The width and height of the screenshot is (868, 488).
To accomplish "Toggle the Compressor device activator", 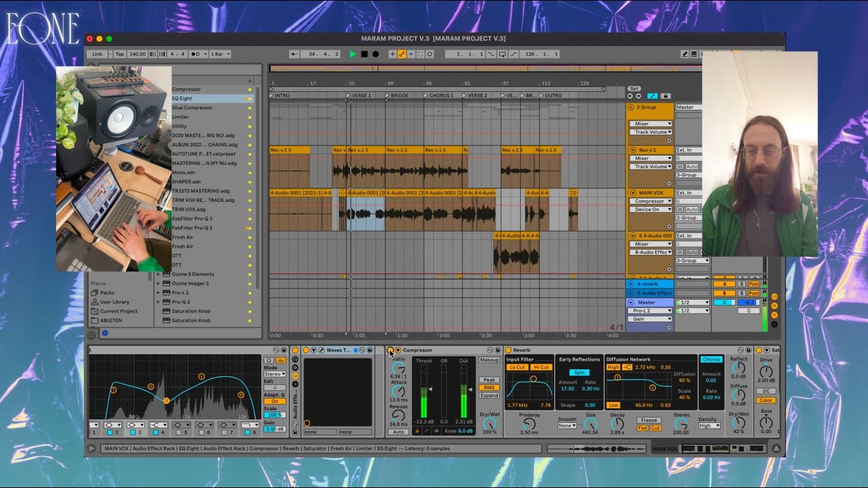I will coord(391,350).
